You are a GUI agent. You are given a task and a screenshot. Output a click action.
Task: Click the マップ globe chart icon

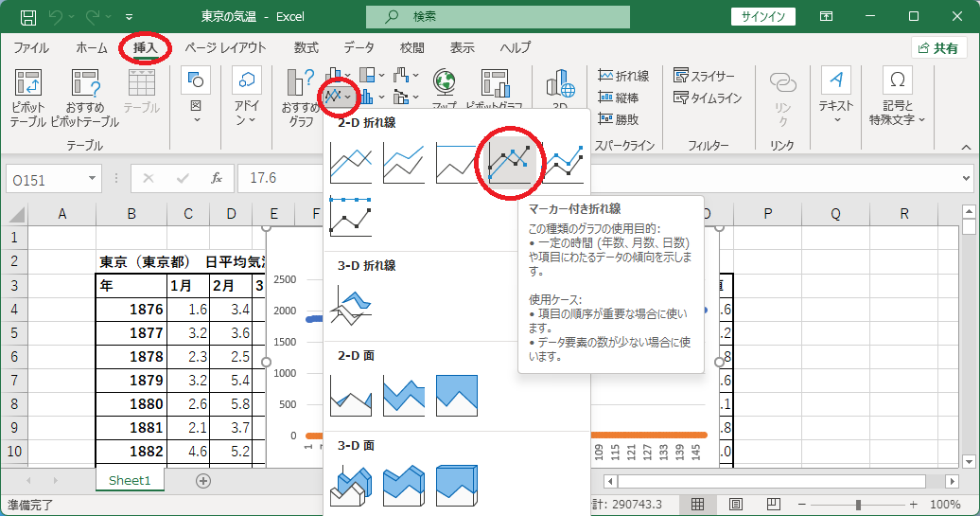pos(445,82)
